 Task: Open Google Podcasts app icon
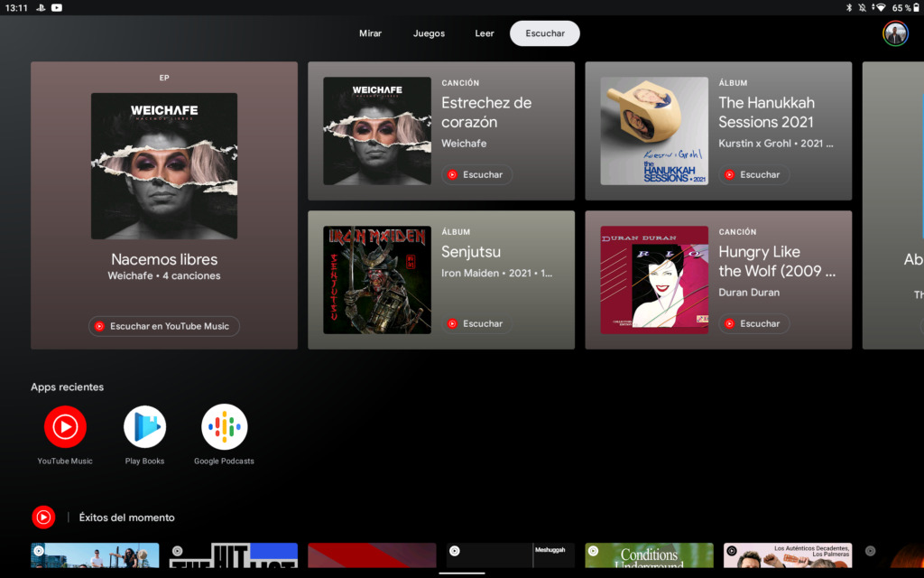(x=224, y=427)
